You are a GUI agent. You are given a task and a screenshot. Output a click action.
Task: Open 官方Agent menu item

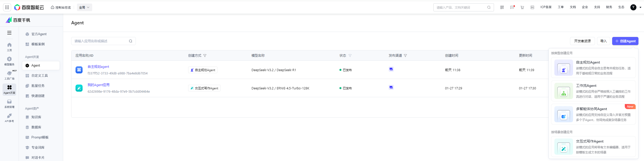(41, 34)
